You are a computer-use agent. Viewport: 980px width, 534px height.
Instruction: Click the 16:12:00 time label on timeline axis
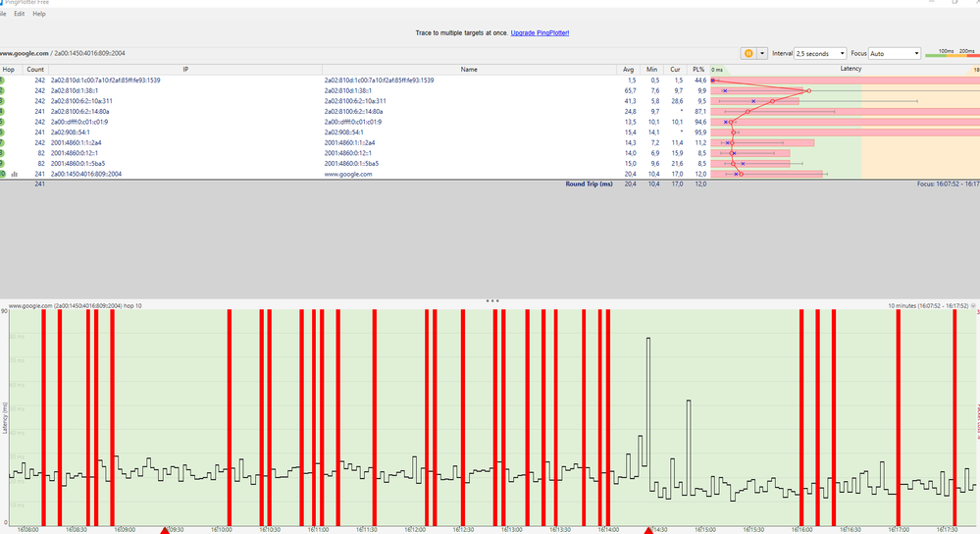point(415,530)
